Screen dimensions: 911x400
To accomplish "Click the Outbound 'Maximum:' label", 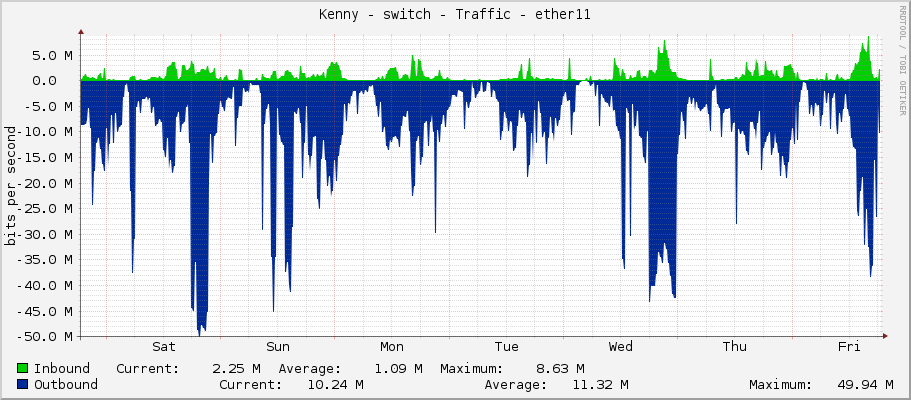I will pyautogui.click(x=781, y=384).
